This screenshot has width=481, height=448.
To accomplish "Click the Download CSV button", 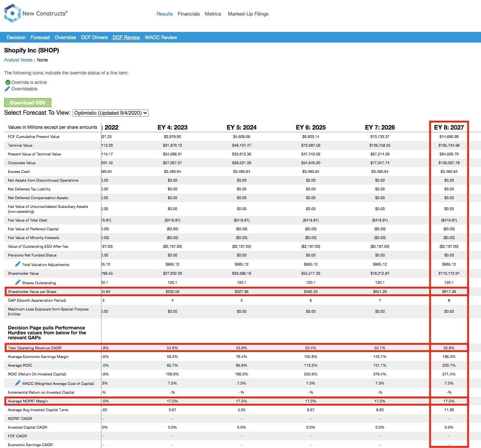I will click(28, 103).
